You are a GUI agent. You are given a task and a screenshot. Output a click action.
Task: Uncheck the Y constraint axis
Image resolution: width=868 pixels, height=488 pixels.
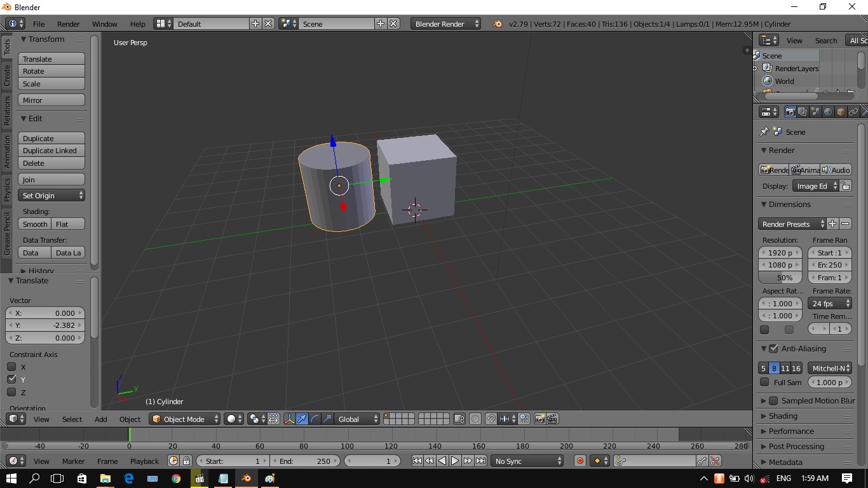coord(11,379)
